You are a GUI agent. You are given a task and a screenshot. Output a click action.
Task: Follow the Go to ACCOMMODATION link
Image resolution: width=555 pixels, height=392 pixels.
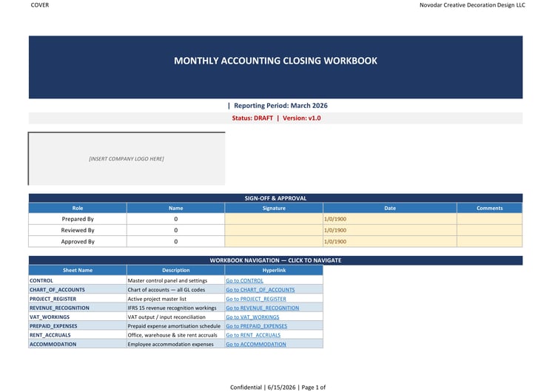click(x=256, y=344)
